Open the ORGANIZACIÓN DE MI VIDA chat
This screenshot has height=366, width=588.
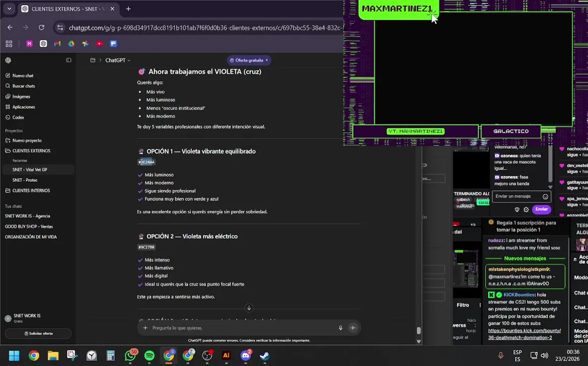(31, 237)
